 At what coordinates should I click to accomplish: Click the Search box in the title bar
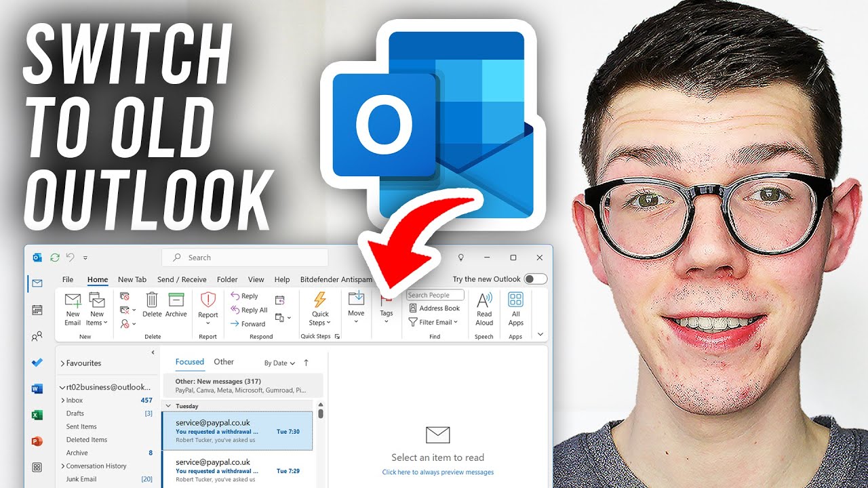pos(245,258)
